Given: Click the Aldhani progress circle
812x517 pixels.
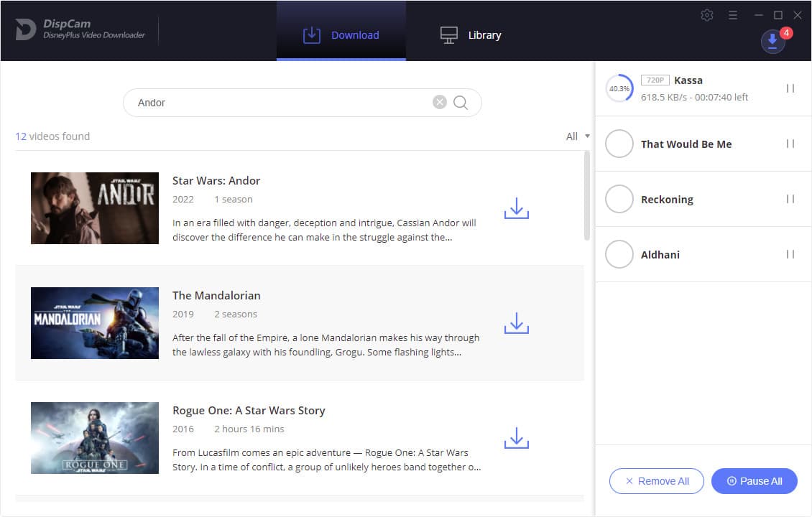Looking at the screenshot, I should 619,254.
